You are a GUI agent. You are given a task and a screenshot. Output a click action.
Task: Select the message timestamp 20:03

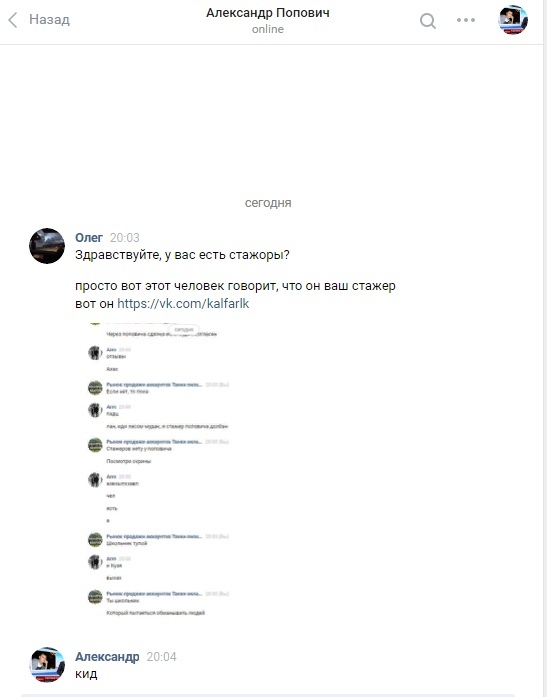(x=124, y=238)
